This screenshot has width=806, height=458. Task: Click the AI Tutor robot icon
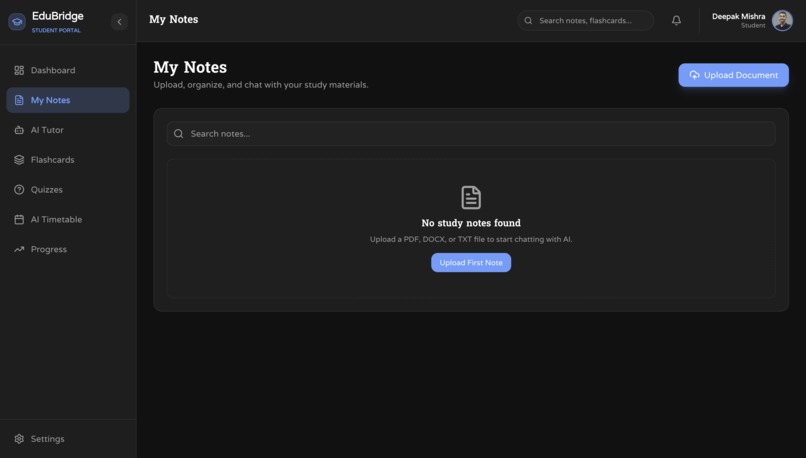pyautogui.click(x=19, y=130)
